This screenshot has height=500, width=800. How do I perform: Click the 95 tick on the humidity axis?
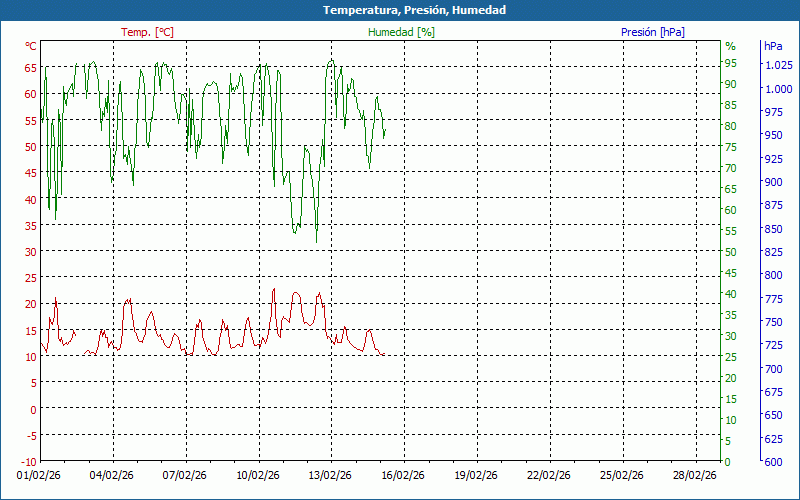(731, 63)
